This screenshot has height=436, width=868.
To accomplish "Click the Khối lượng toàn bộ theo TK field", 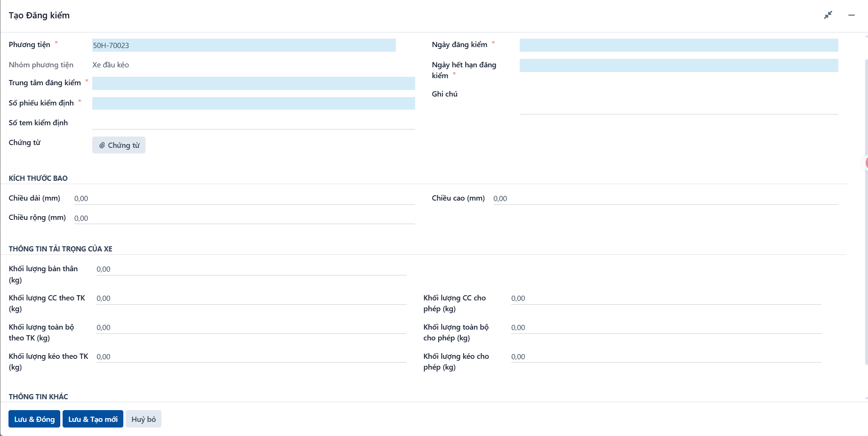I will [251, 327].
